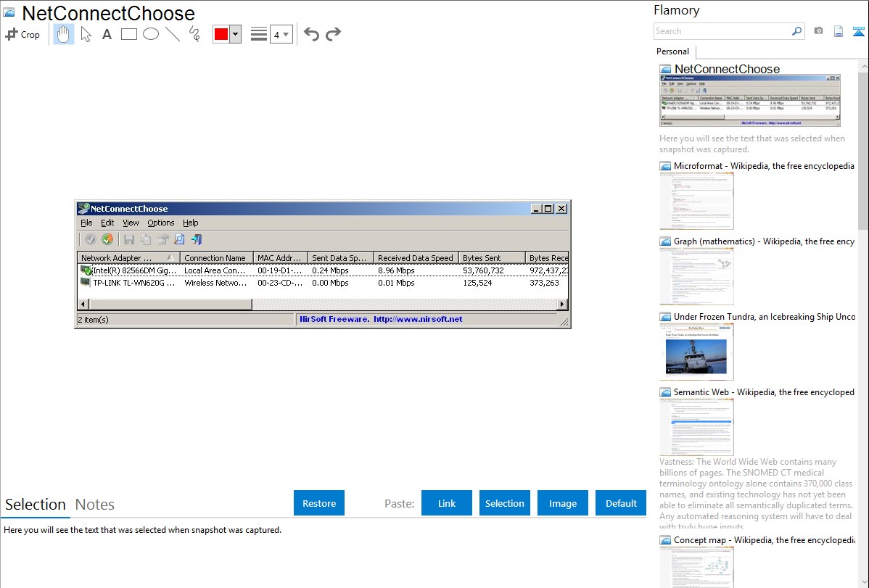Viewport: 869px width, 588px height.
Task: Click the search magnifier icon
Action: (796, 31)
